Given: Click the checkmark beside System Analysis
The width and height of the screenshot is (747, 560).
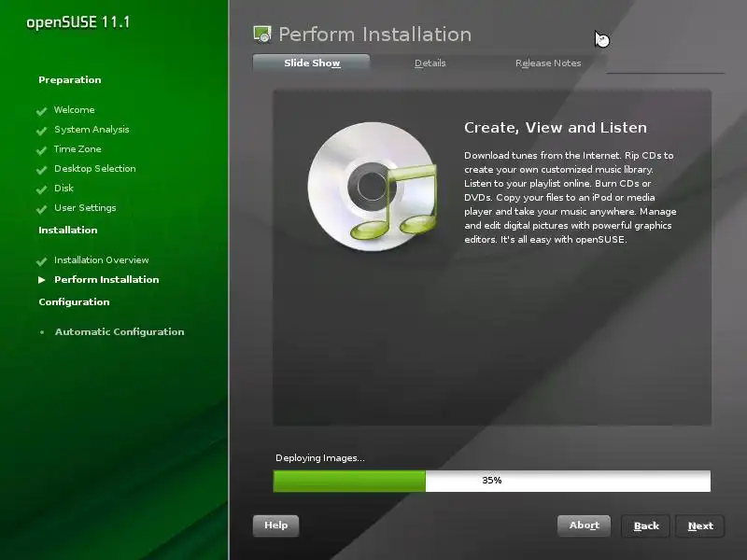Looking at the screenshot, I should click(41, 131).
